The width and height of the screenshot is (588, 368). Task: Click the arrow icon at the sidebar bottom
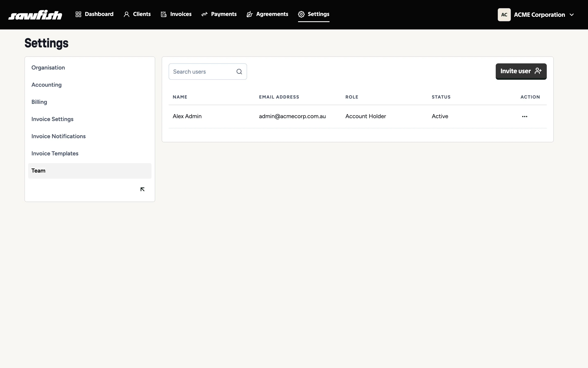143,189
